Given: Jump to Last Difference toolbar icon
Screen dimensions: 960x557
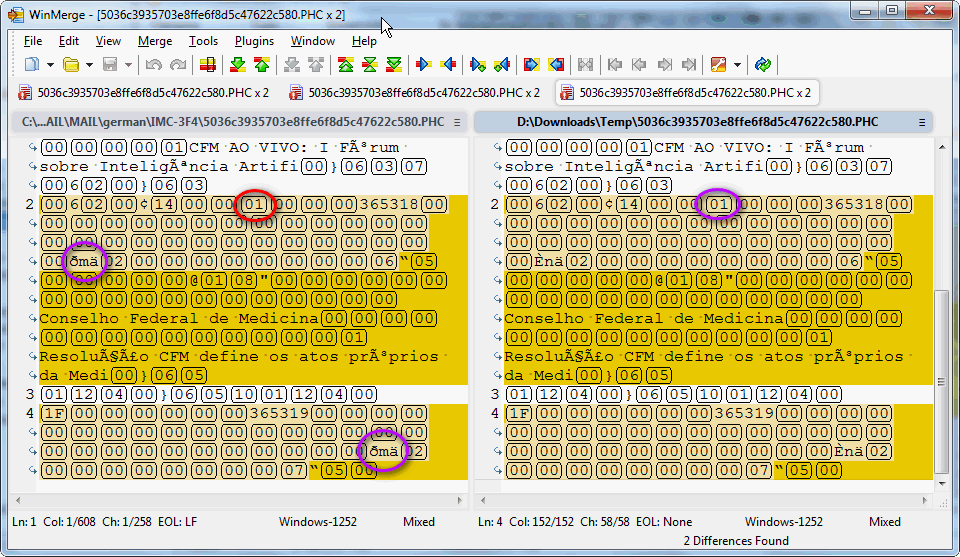Looking at the screenshot, I should tap(394, 65).
